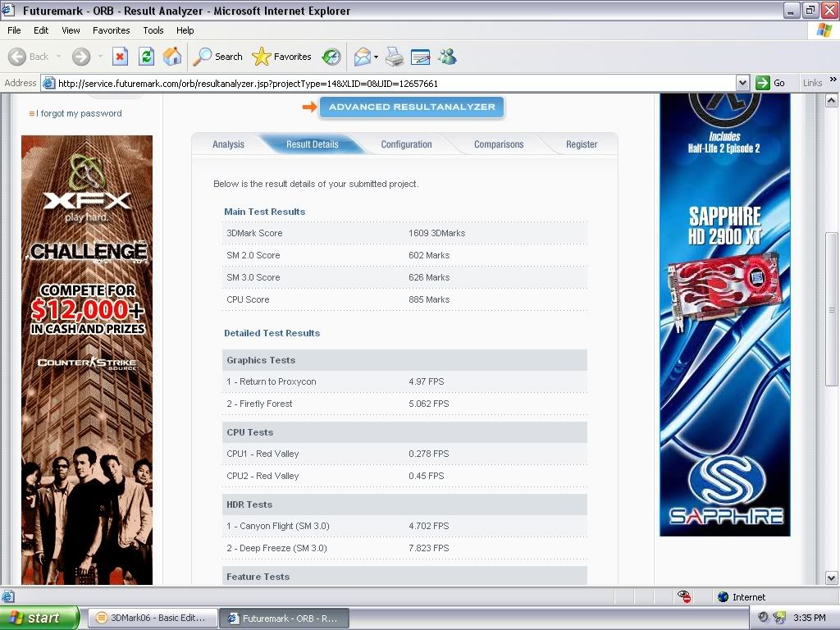The width and height of the screenshot is (840, 630).
Task: Expand the Links toolbar chevron
Action: tap(830, 83)
